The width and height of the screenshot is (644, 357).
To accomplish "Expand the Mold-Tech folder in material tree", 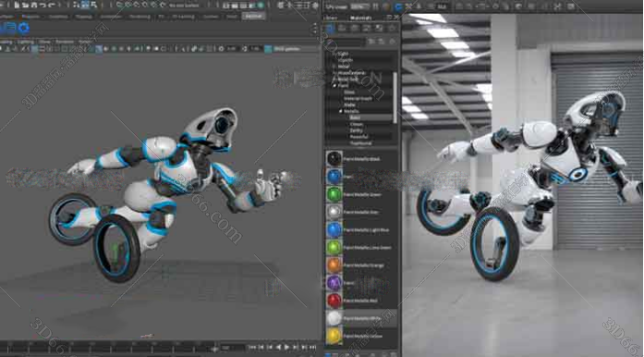I will click(x=334, y=79).
